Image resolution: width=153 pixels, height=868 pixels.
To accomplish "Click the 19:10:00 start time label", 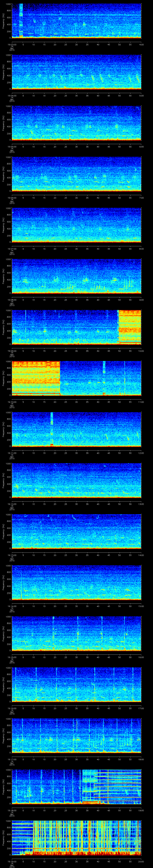I will click(12, 402).
